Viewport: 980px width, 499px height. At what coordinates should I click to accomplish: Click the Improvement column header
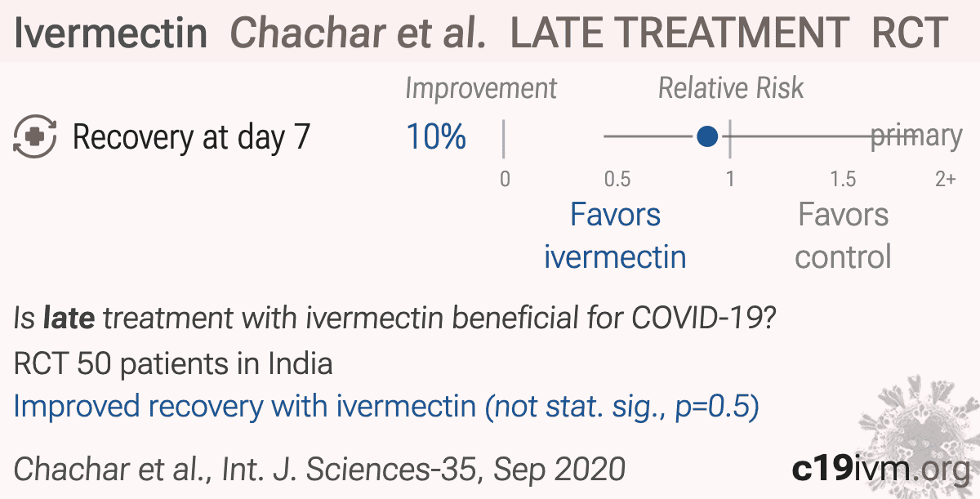481,88
